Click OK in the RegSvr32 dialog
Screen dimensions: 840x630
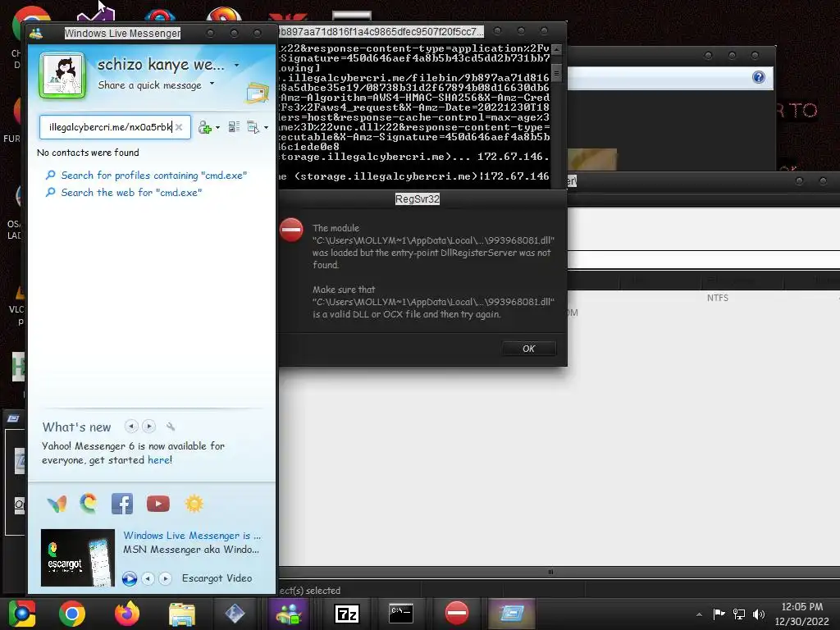529,349
